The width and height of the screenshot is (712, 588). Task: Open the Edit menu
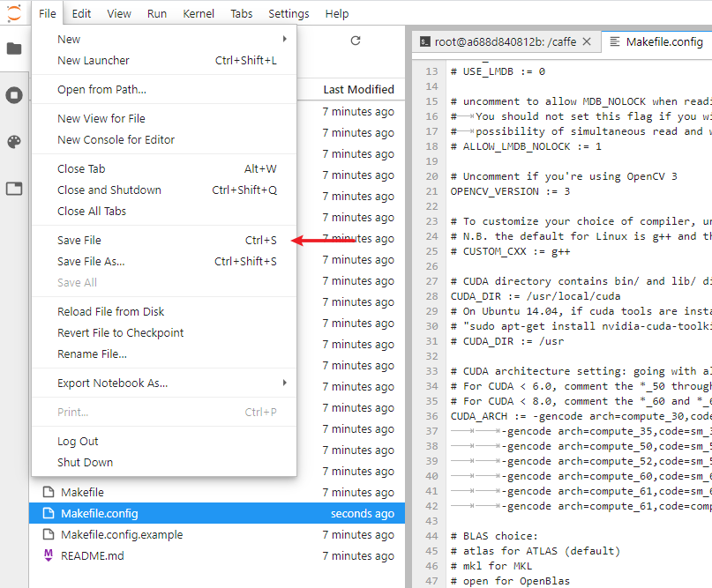click(81, 13)
